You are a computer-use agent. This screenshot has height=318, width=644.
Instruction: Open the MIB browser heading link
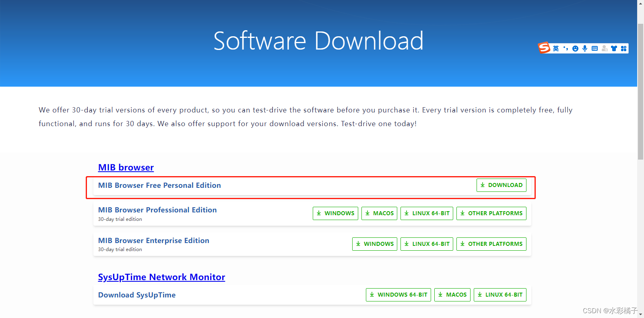[126, 167]
